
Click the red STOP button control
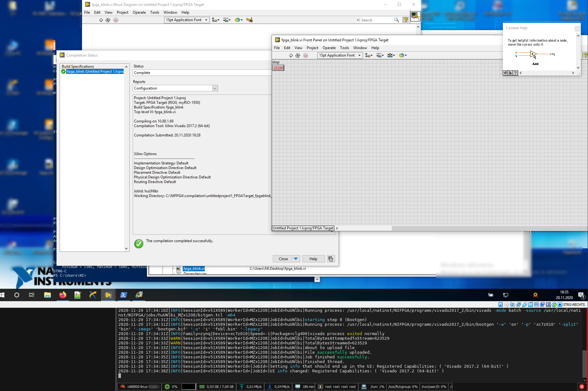click(x=278, y=68)
